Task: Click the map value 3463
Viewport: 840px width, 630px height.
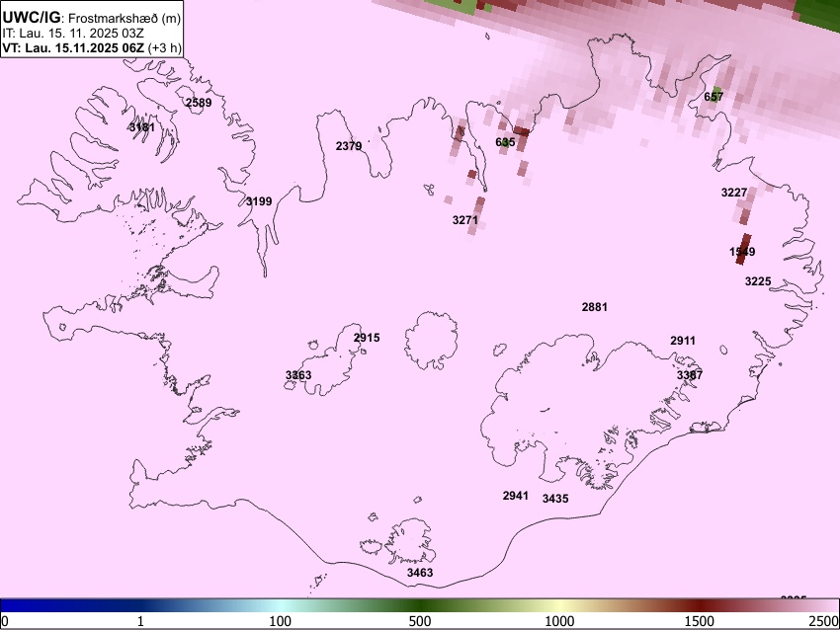Action: 420,573
